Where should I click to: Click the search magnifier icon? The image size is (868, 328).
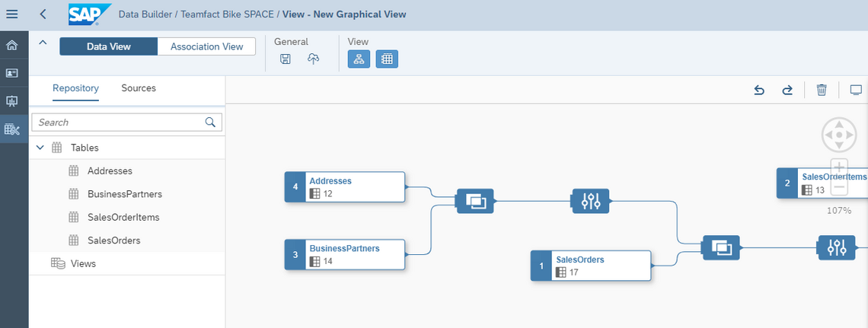[x=210, y=123]
